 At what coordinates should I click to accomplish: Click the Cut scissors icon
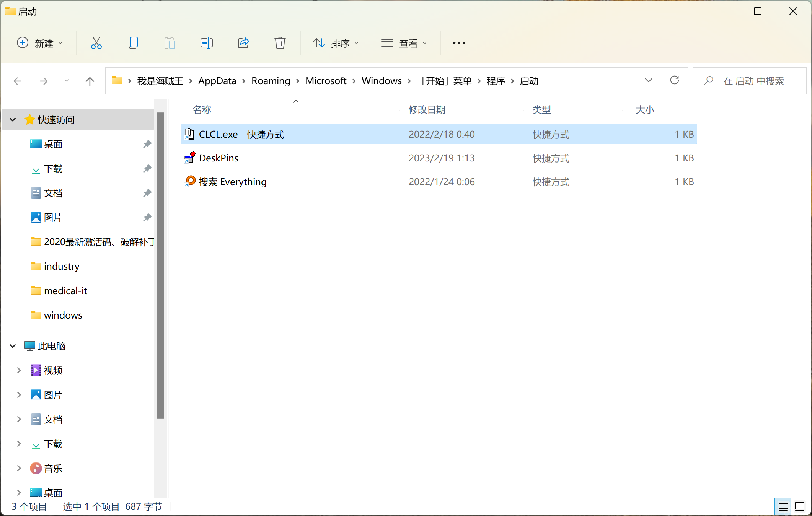tap(96, 43)
